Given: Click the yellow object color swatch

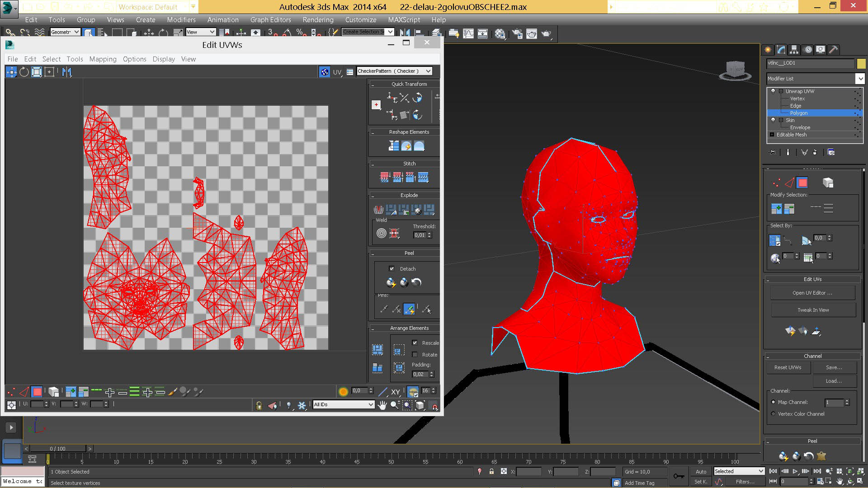Looking at the screenshot, I should point(861,64).
